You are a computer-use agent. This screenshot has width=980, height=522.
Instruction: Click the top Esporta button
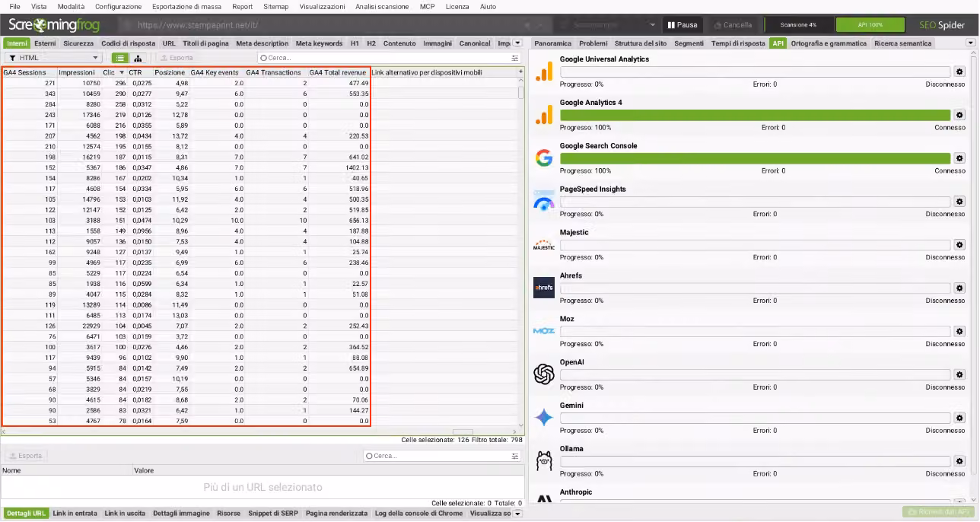pos(177,58)
